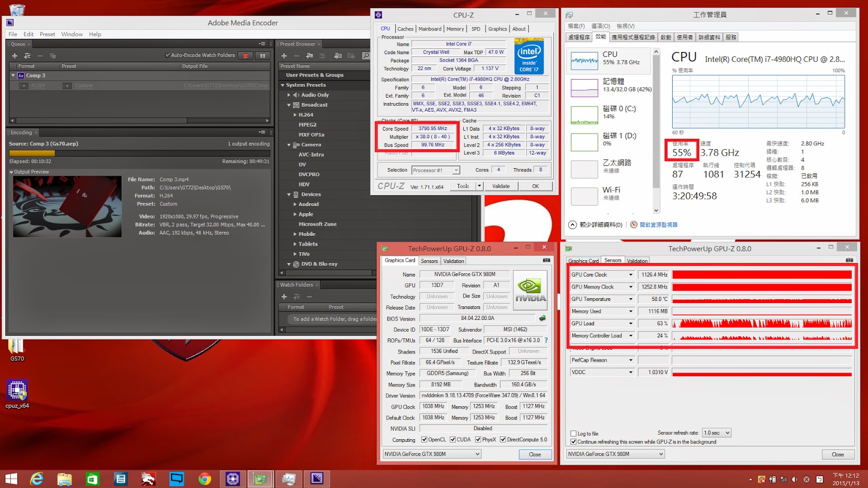Image resolution: width=868 pixels, height=488 pixels.
Task: Click the BIOS save chip icon in GPU-Z
Action: click(x=542, y=318)
